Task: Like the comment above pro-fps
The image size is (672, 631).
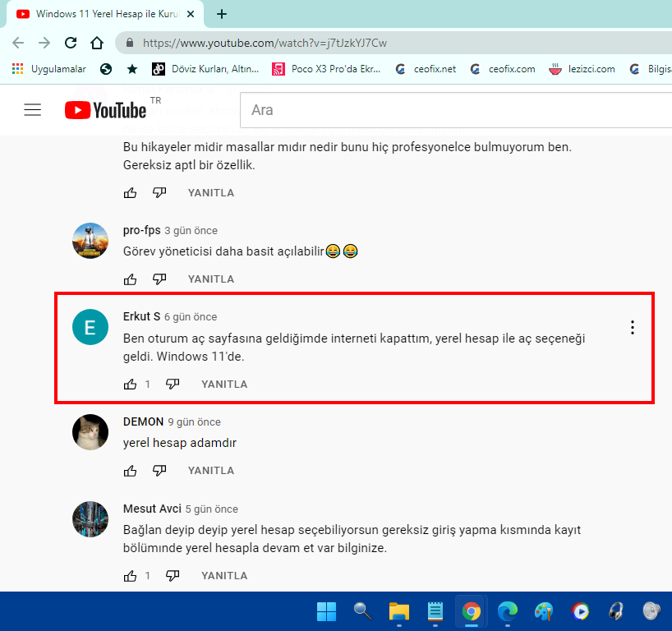Action: (131, 193)
